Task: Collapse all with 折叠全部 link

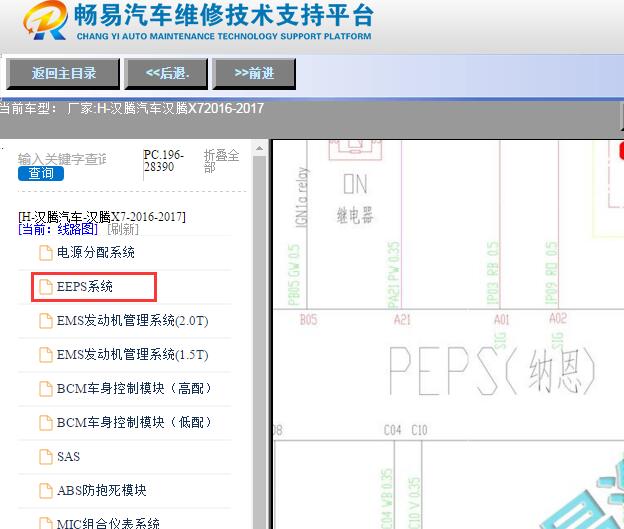Action: point(221,161)
